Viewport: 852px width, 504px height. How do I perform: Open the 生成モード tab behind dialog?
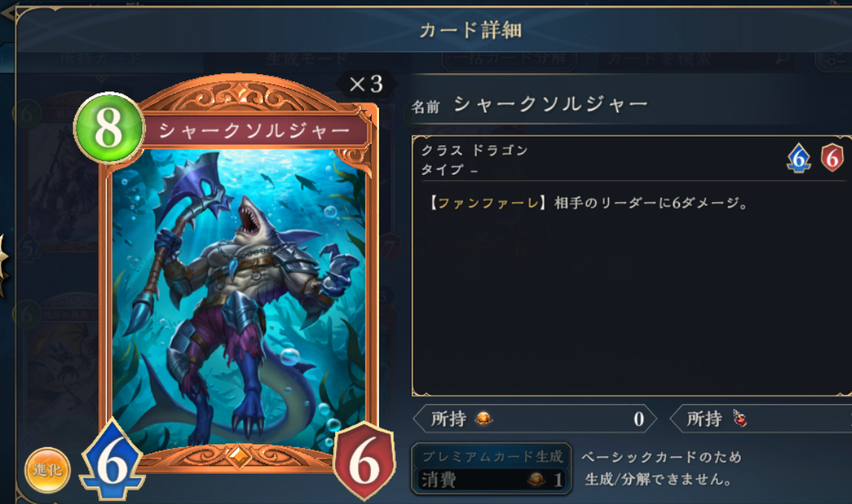(307, 58)
